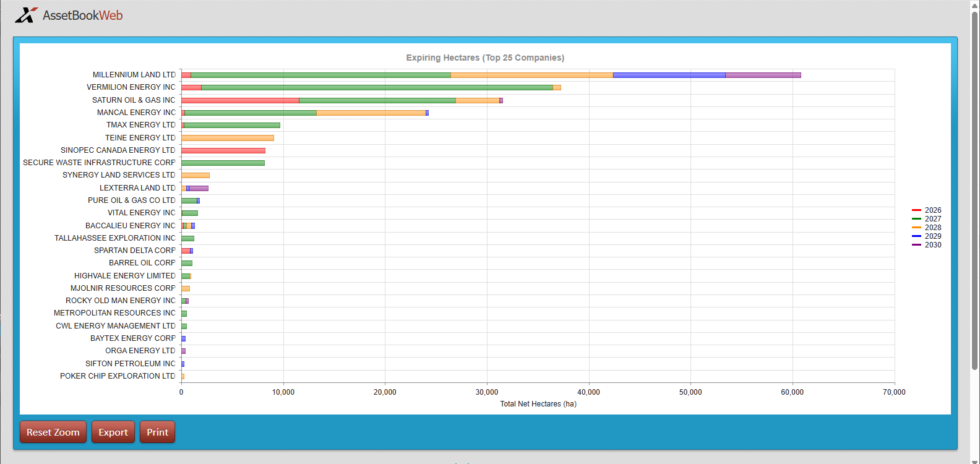
Task: Click Millennium Land's blue 2029 bar segment
Action: [x=669, y=75]
